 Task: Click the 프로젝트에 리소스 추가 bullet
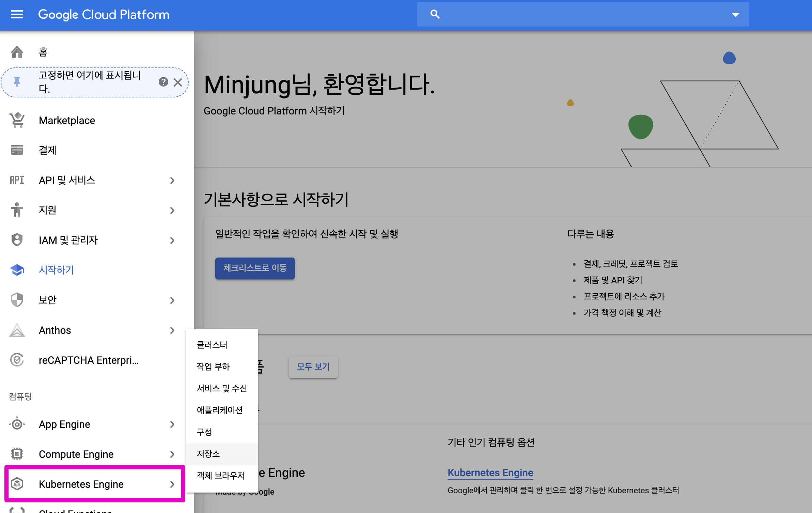tap(624, 296)
